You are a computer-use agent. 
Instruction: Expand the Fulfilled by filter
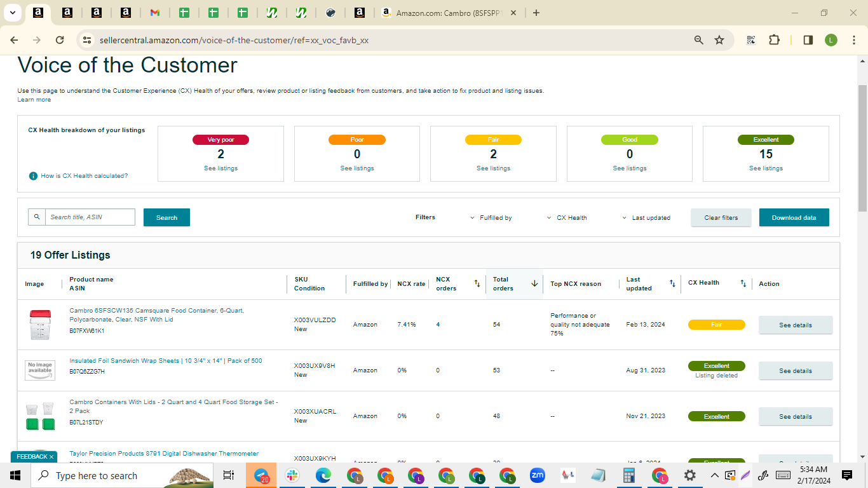click(x=491, y=218)
